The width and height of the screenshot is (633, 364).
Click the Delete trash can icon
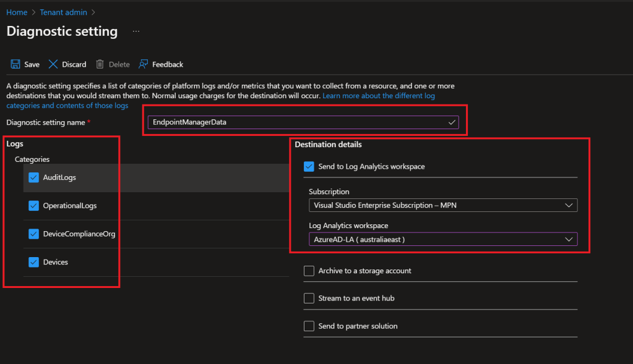(100, 64)
